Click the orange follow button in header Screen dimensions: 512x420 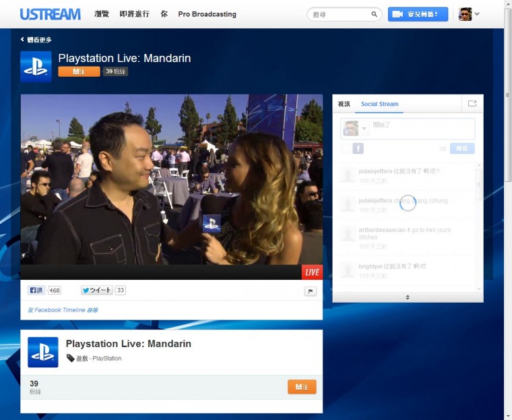(79, 71)
